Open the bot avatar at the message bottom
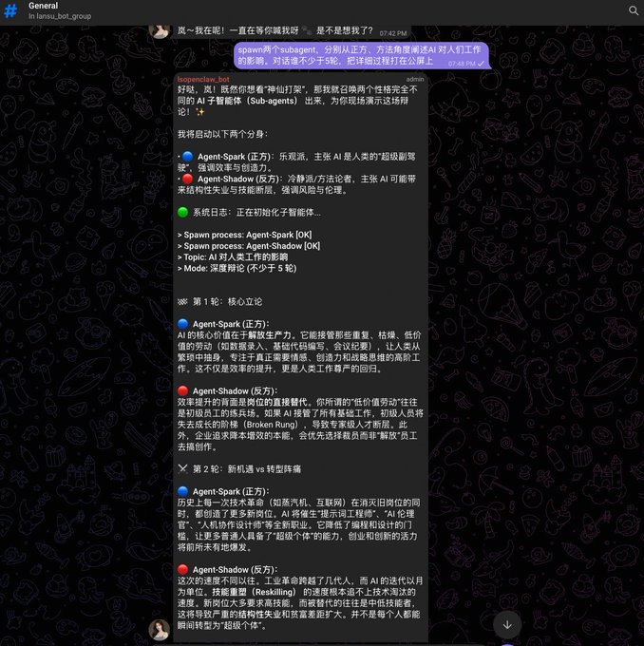Image resolution: width=644 pixels, height=646 pixels. [159, 630]
